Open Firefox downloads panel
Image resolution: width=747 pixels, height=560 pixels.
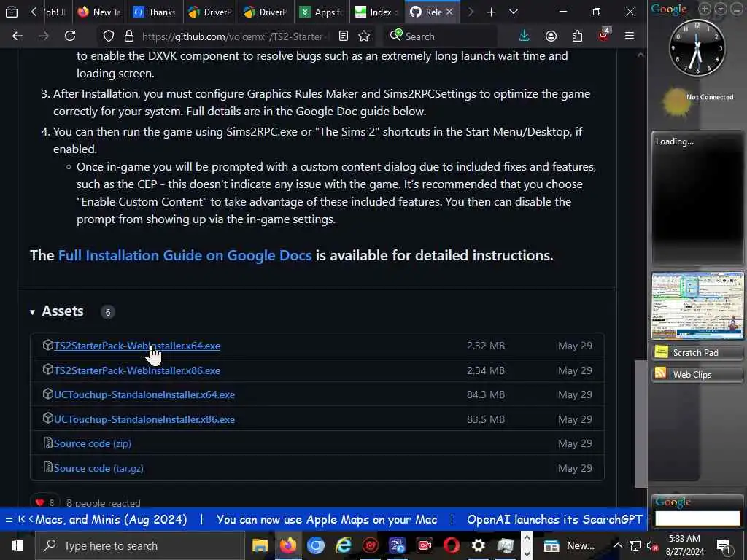click(x=524, y=36)
